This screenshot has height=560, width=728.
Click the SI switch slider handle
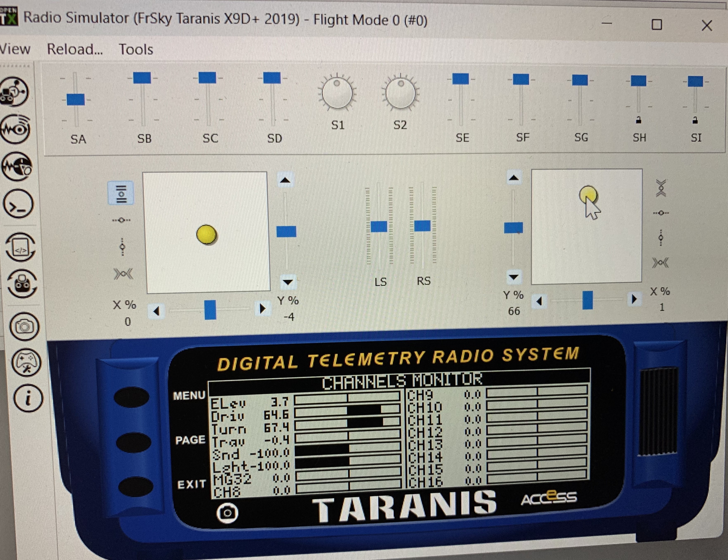tap(695, 81)
